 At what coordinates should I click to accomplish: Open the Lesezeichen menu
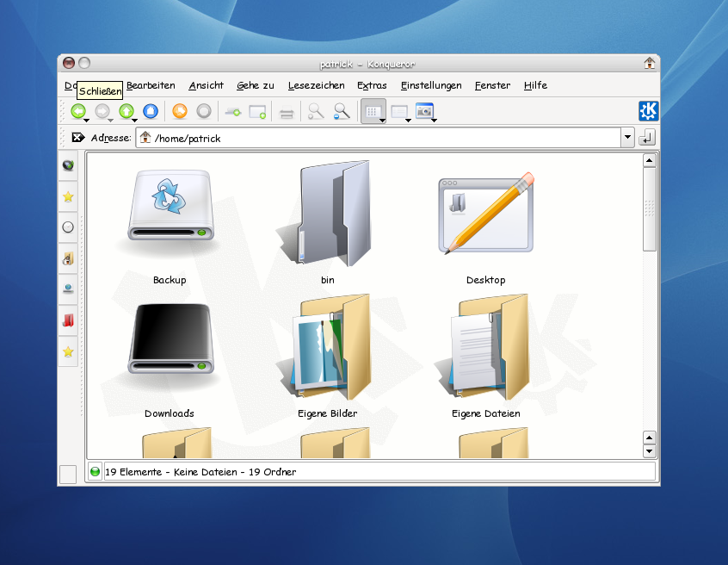[316, 85]
